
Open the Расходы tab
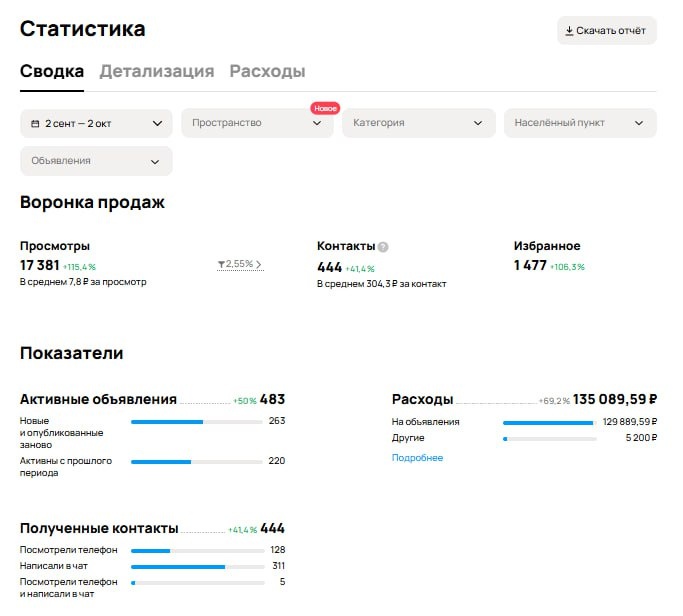pyautogui.click(x=267, y=71)
